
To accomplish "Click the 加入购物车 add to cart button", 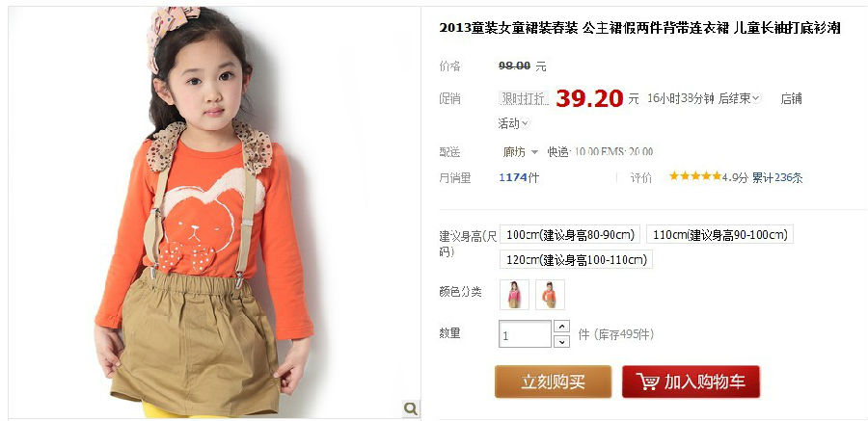I will [691, 382].
